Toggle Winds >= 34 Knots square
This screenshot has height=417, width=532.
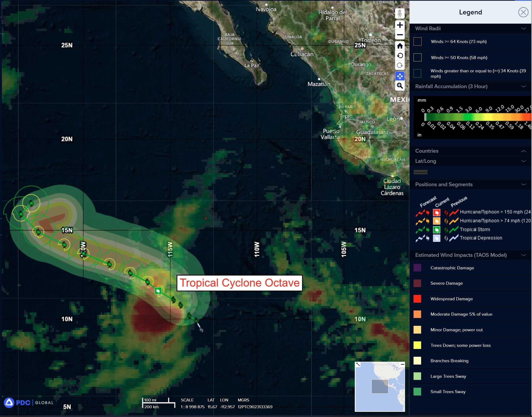click(x=417, y=73)
